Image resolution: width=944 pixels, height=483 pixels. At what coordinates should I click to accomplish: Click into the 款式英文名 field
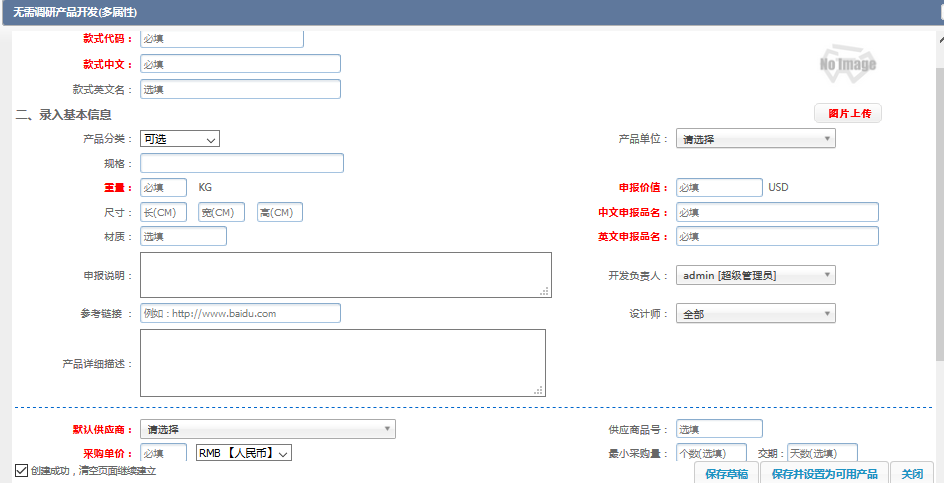240,89
